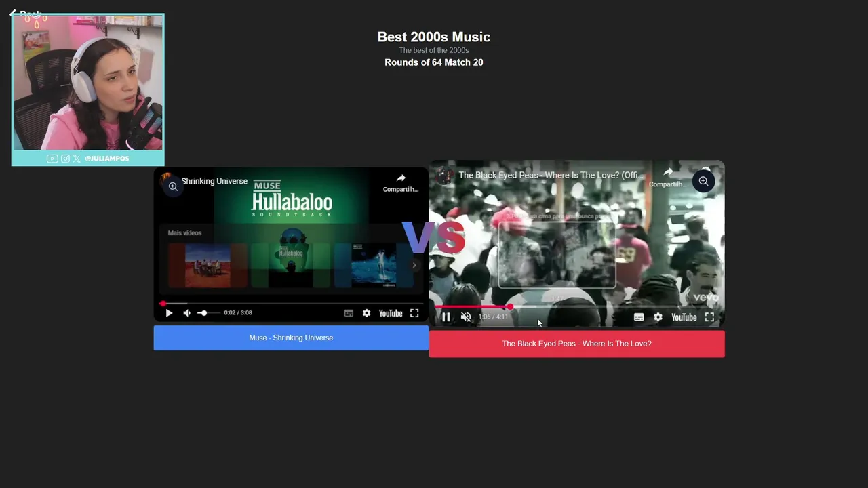Click the Mais vídeos label
Image resolution: width=868 pixels, height=488 pixels.
click(x=184, y=232)
